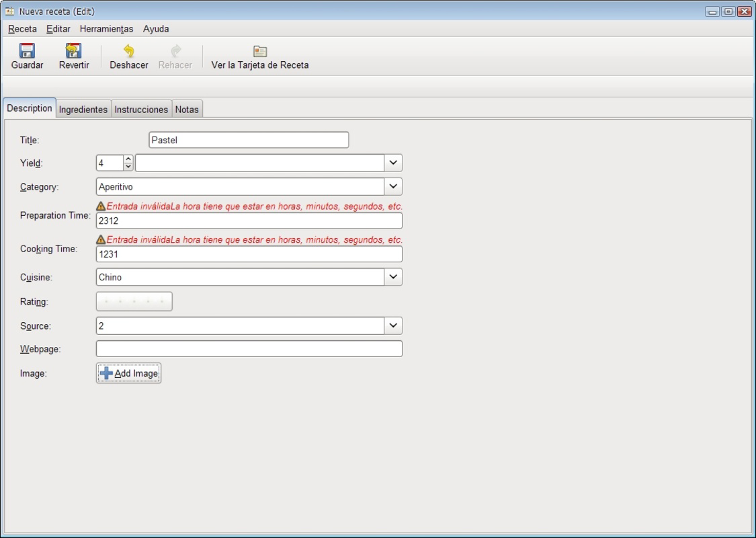This screenshot has height=538, width=756.
Task: Increase Yield with the up spinner arrow
Action: point(128,159)
